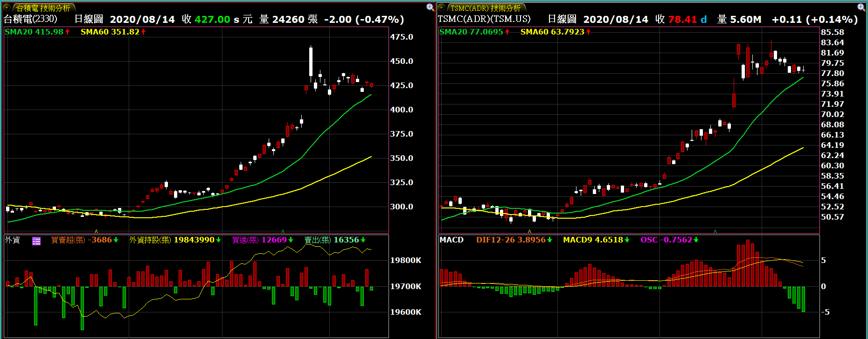Screen dimensions: 868x339
Task: Click 日線圖 label in 台積電 panel
Action: pyautogui.click(x=89, y=19)
